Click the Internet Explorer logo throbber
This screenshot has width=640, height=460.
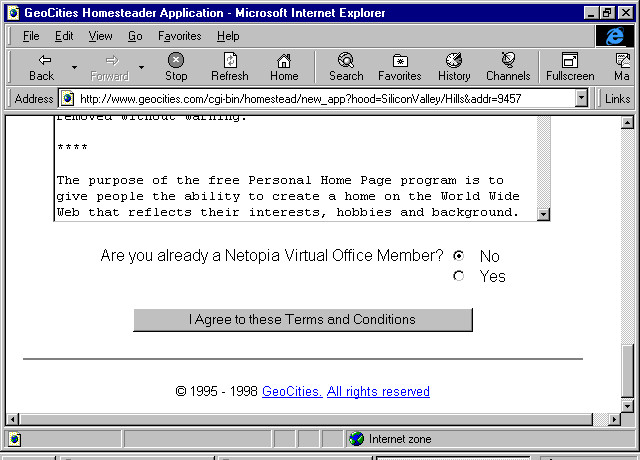[615, 36]
